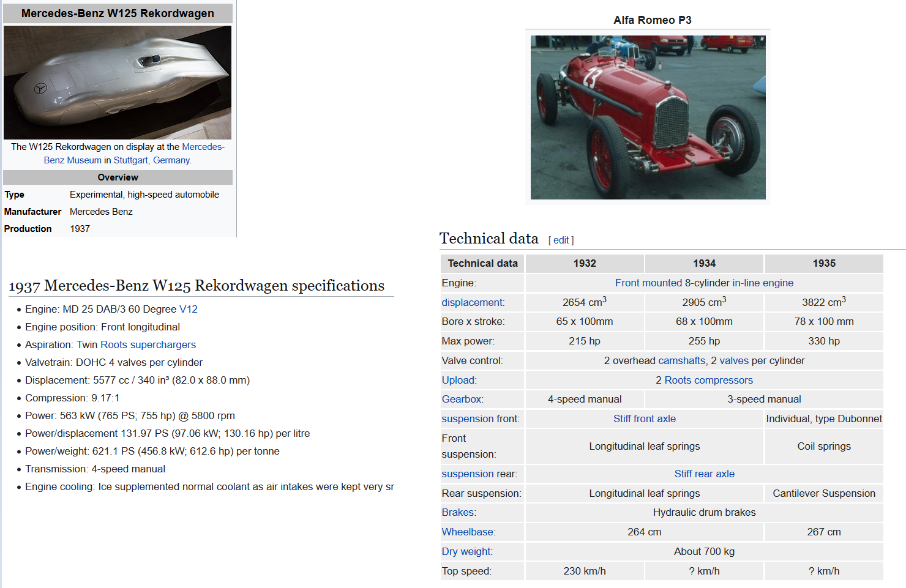Open the in-line engine link
906x588 pixels.
[763, 283]
